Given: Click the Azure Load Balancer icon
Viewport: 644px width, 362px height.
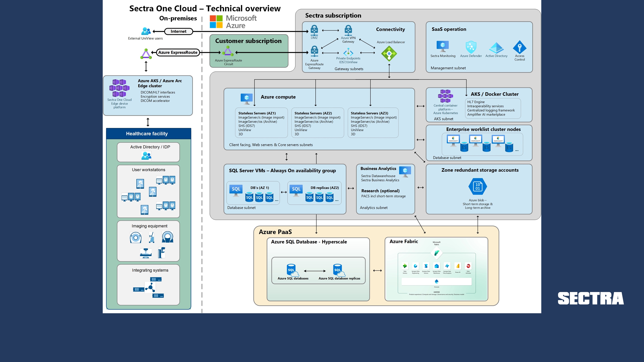Looking at the screenshot, I should [x=389, y=54].
